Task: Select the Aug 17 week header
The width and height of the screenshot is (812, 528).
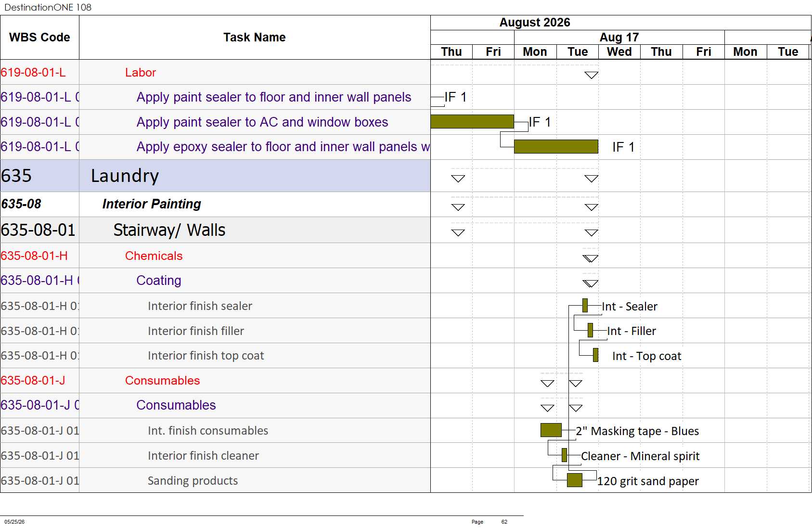Action: click(x=619, y=37)
